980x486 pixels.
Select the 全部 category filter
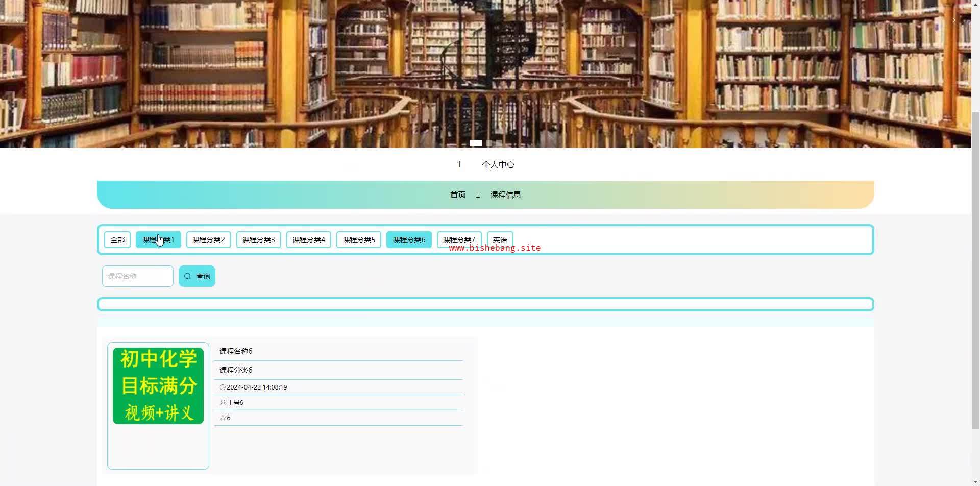point(117,240)
